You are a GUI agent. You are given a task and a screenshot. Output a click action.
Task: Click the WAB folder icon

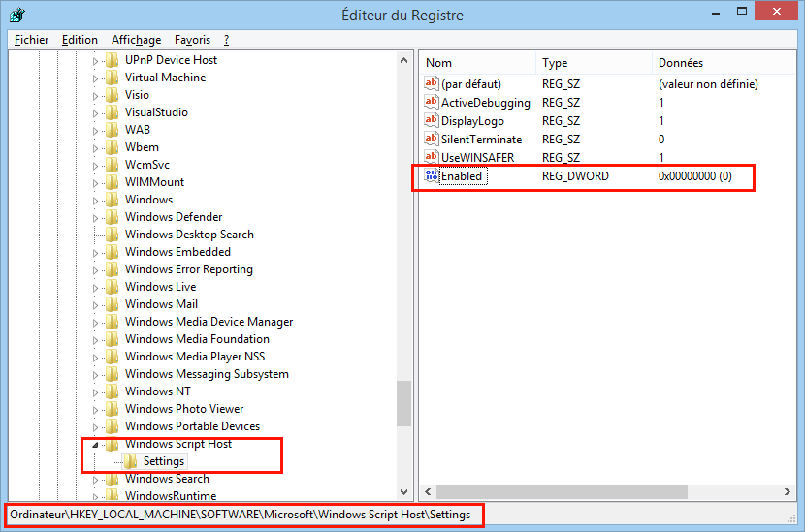pyautogui.click(x=113, y=130)
